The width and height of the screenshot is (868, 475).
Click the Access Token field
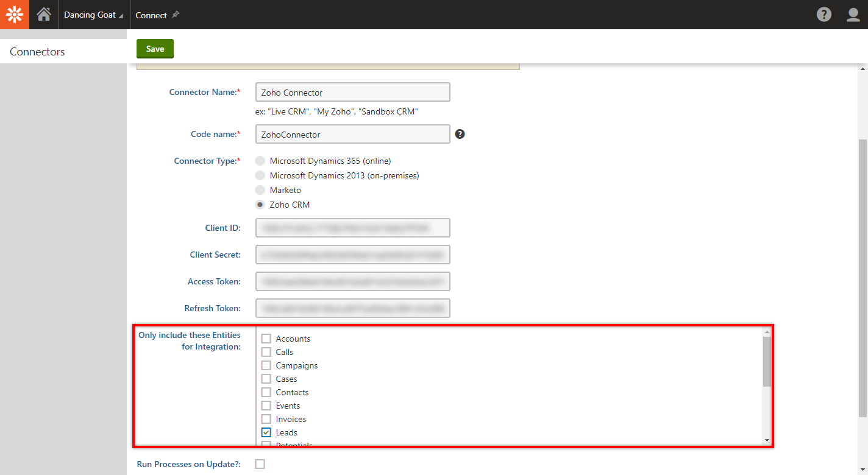click(353, 281)
